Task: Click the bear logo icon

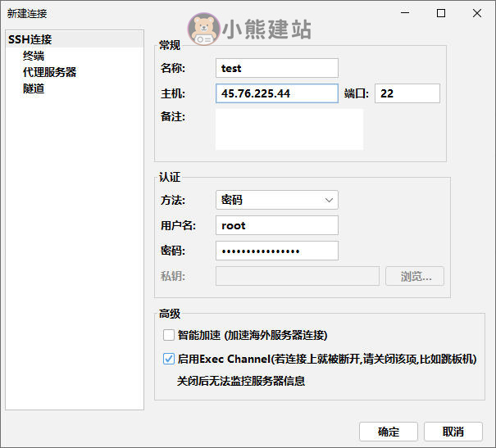Action: tap(203, 29)
